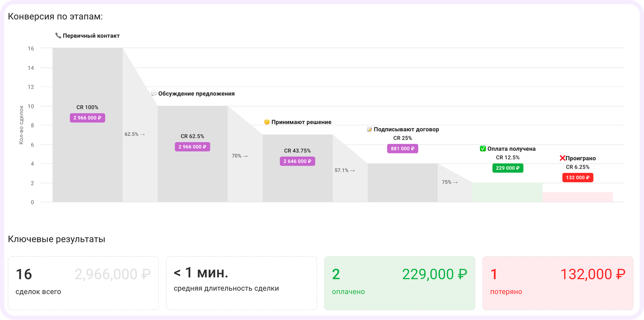
Task: Select the purple 2 966 000 ₽ badge under CR 100%
Action: (88, 118)
